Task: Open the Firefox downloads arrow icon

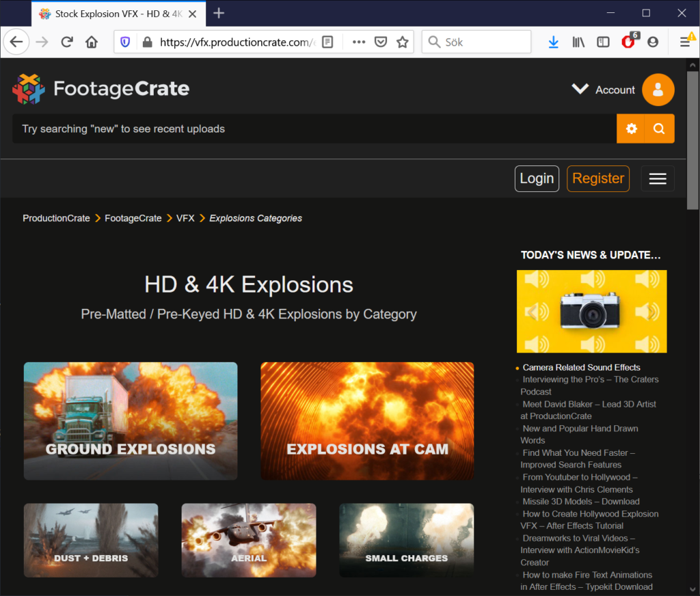Action: [x=554, y=42]
